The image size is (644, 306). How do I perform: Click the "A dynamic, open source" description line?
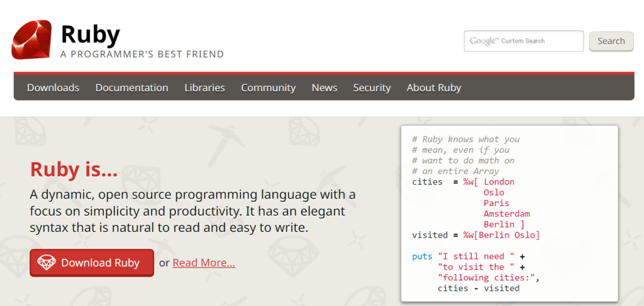(x=192, y=194)
